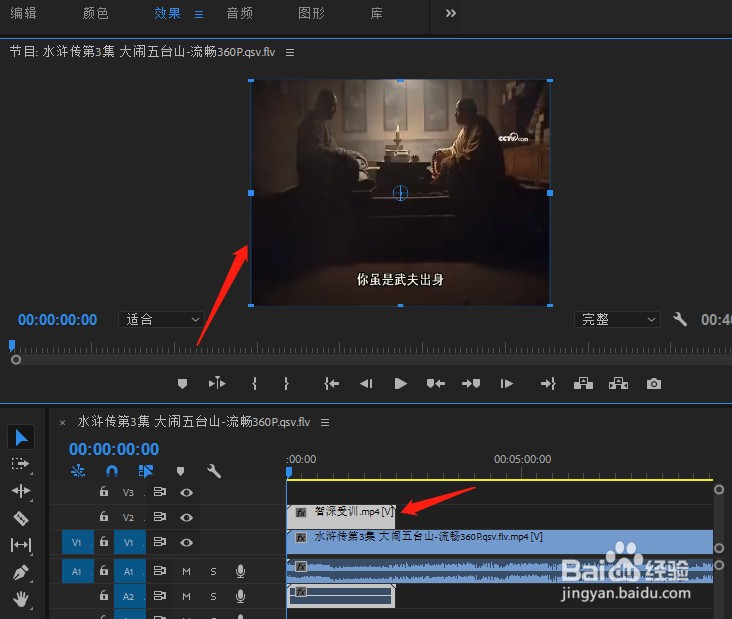Select the Ripple Edit tool

click(x=21, y=491)
